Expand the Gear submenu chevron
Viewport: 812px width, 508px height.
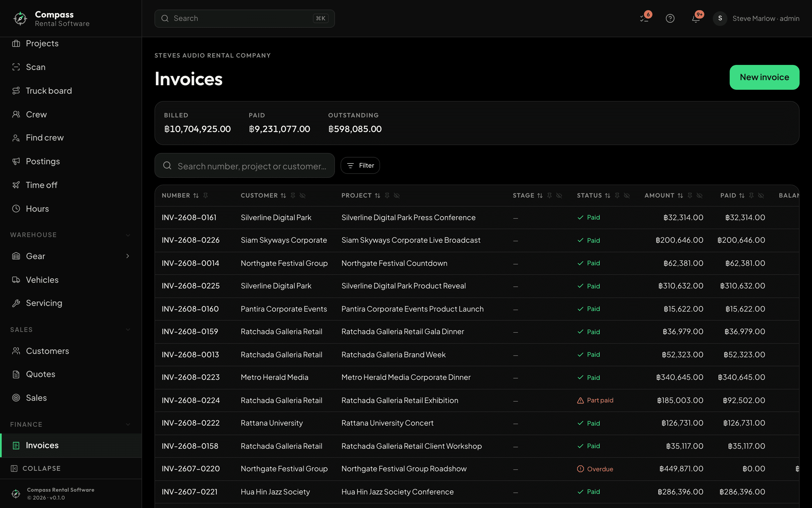click(x=128, y=256)
